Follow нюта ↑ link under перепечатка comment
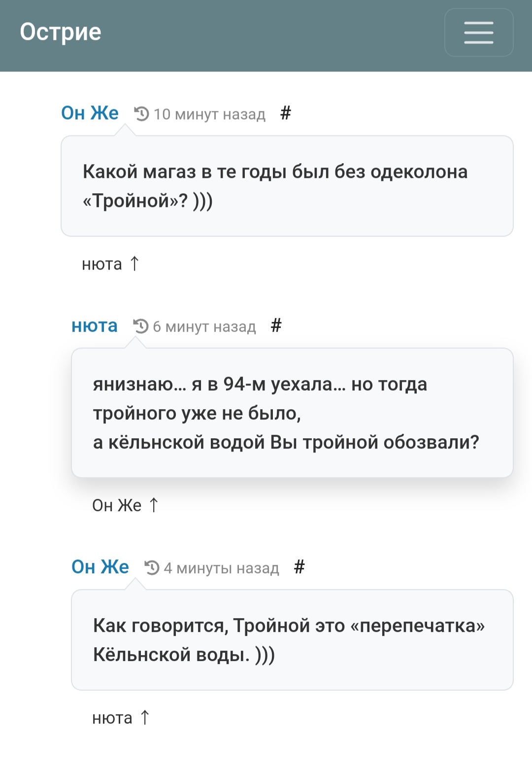Image resolution: width=532 pixels, height=767 pixels. [121, 718]
